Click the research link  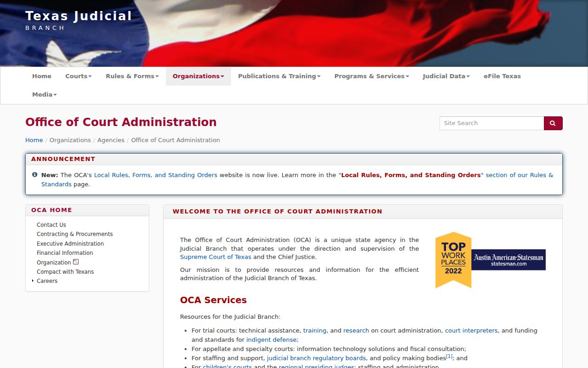click(356, 331)
